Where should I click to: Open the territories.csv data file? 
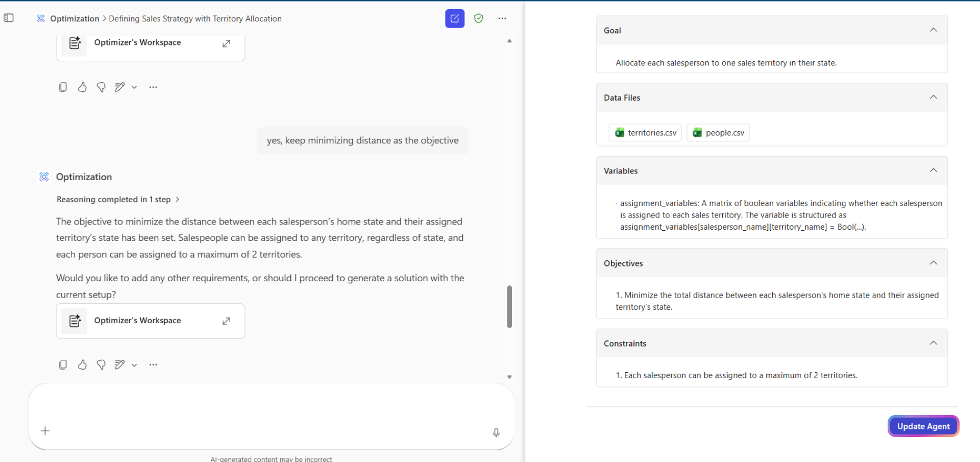pyautogui.click(x=645, y=133)
